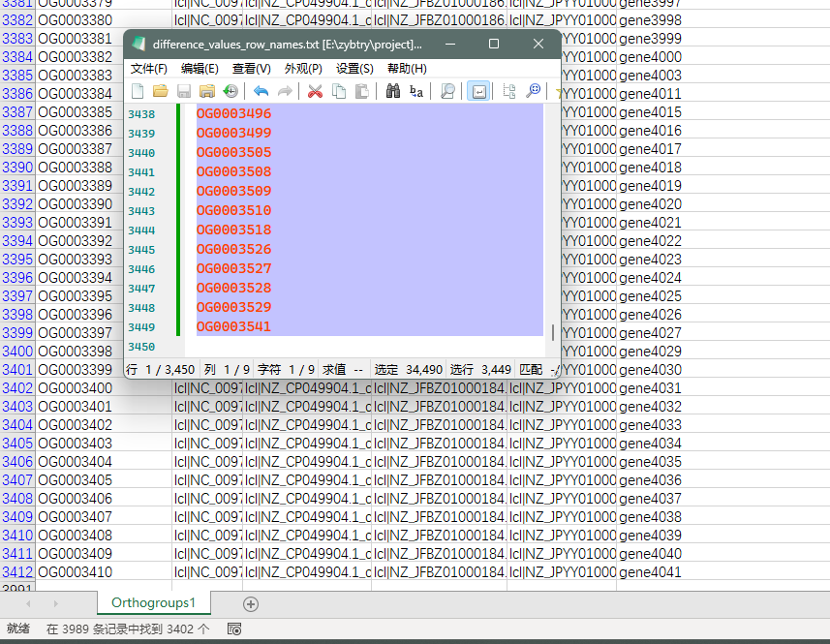Click the 求值 status bar field
This screenshot has height=644, width=830.
343,369
